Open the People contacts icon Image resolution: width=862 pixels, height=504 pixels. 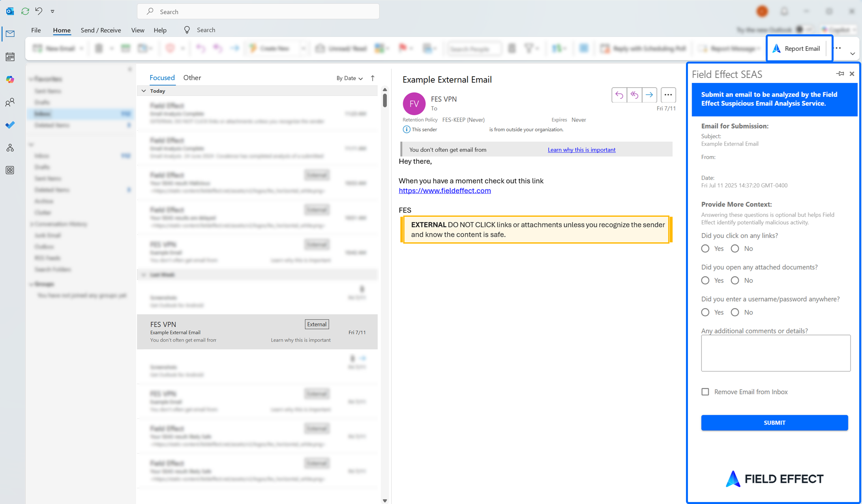[10, 103]
